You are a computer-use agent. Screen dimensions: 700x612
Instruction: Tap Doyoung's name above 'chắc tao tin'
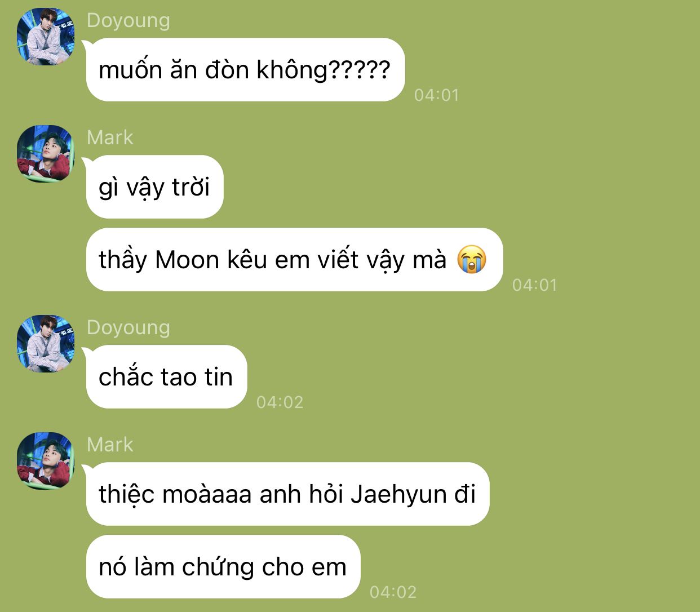point(129,327)
